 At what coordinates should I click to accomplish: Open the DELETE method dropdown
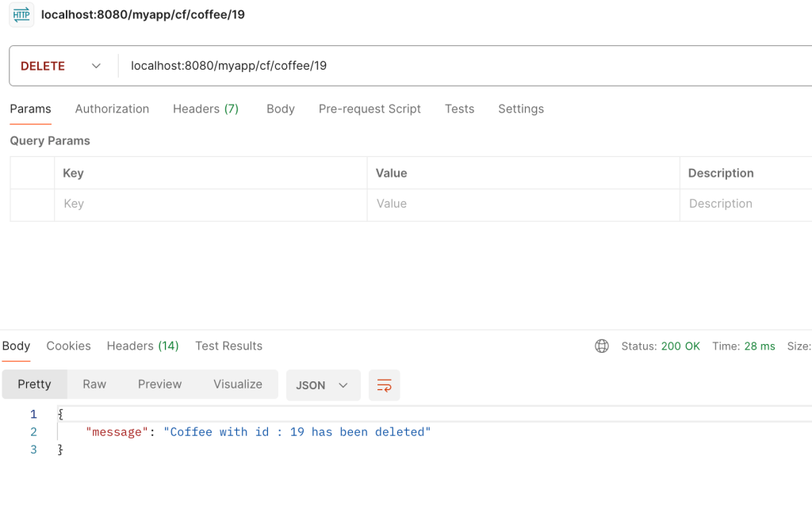coord(62,66)
